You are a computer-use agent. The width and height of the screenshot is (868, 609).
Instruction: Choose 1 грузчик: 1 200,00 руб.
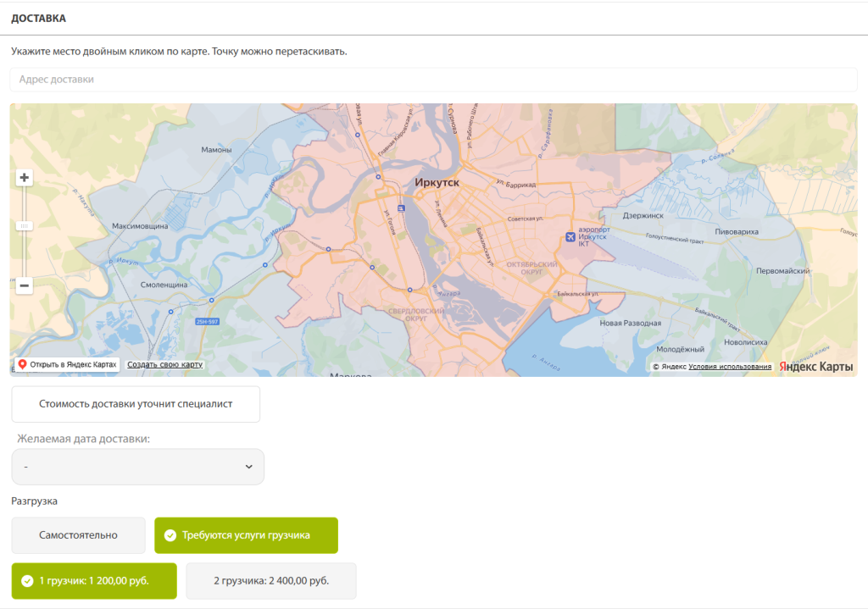(94, 581)
